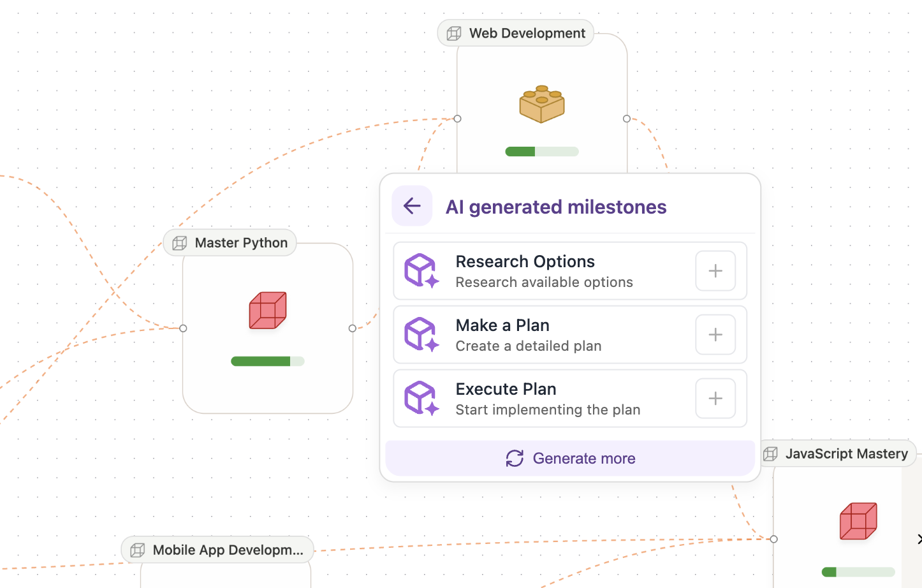Click Web Development left connector handle
Screen dimensions: 922x588
[x=457, y=119]
